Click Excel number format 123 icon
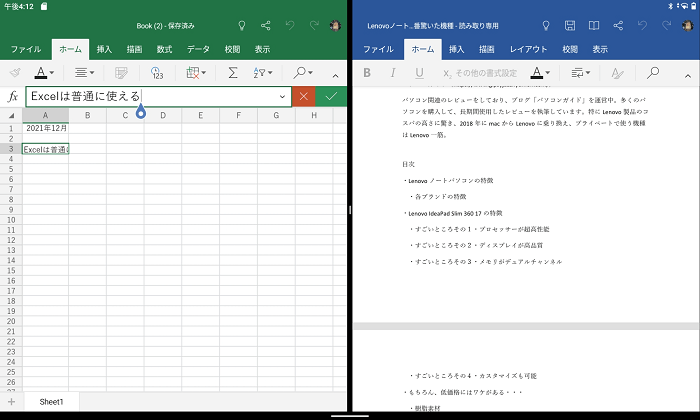The width and height of the screenshot is (700, 420). (157, 73)
